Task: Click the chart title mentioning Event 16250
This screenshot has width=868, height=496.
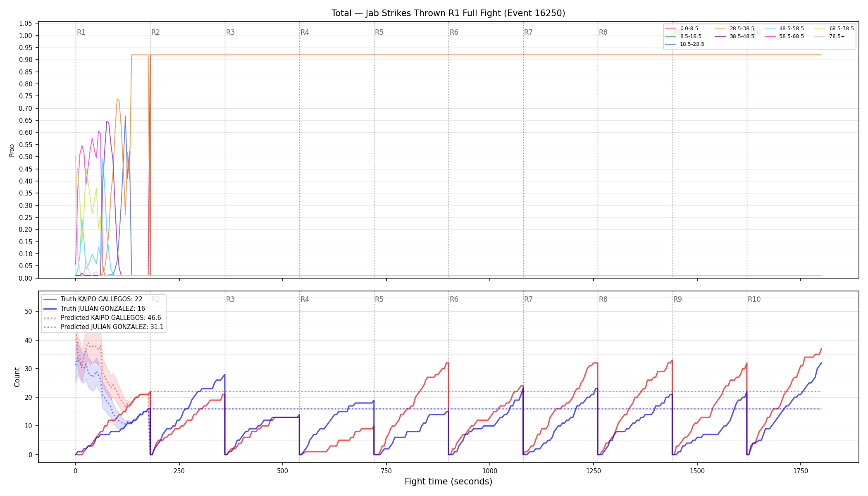Action: pos(448,13)
